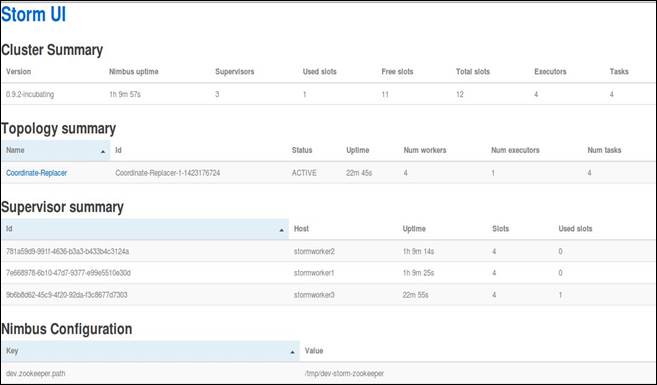Sort topologies by the Id column
This screenshot has height=385, width=657.
(119, 150)
